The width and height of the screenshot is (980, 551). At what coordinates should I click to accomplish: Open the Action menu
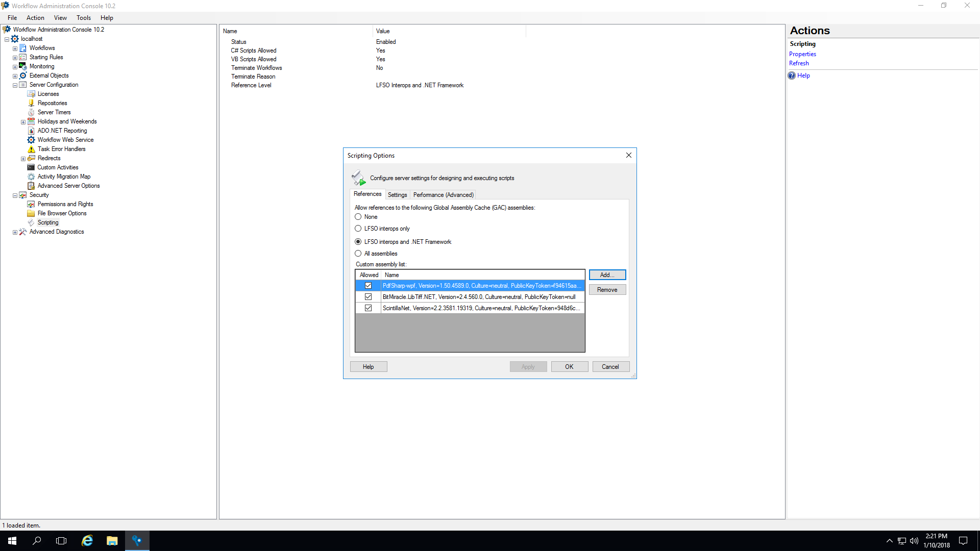pos(35,18)
